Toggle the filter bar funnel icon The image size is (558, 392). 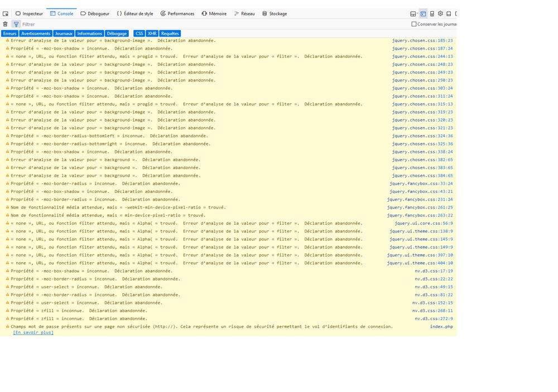pyautogui.click(x=16, y=24)
